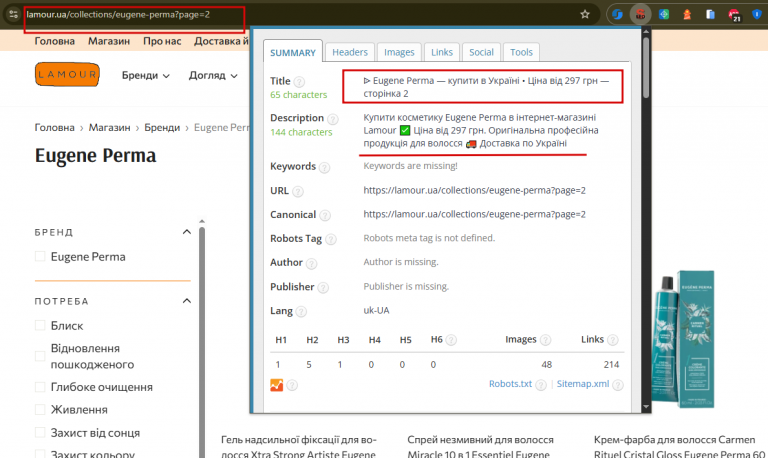Open the blue shield extension icon
The width and height of the screenshot is (768, 458).
(757, 14)
